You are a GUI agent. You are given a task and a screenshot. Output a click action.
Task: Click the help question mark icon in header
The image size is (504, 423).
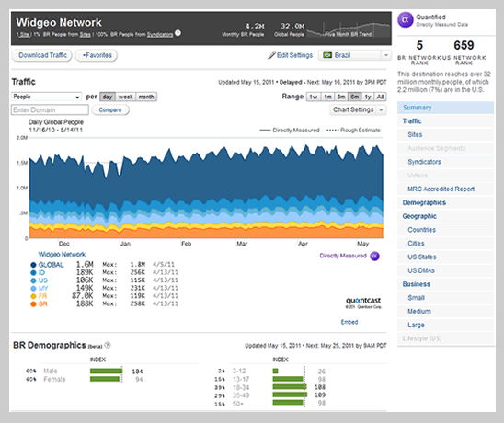click(x=178, y=33)
